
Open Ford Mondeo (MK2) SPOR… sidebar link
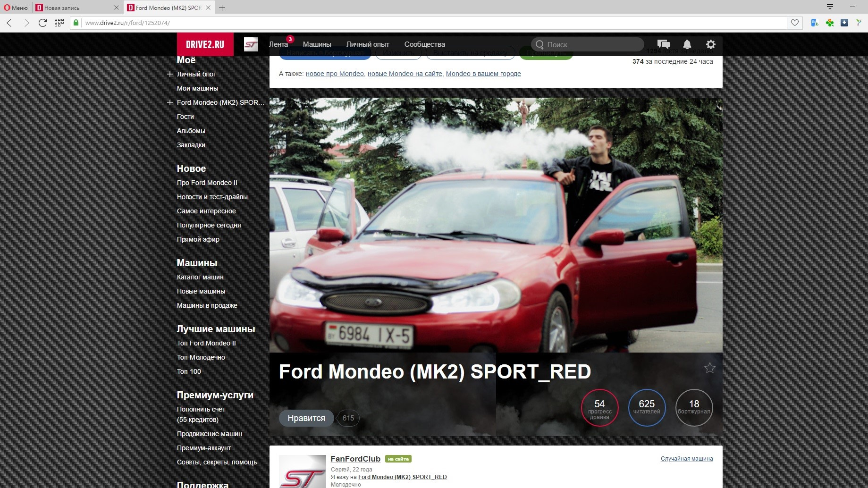coord(220,102)
